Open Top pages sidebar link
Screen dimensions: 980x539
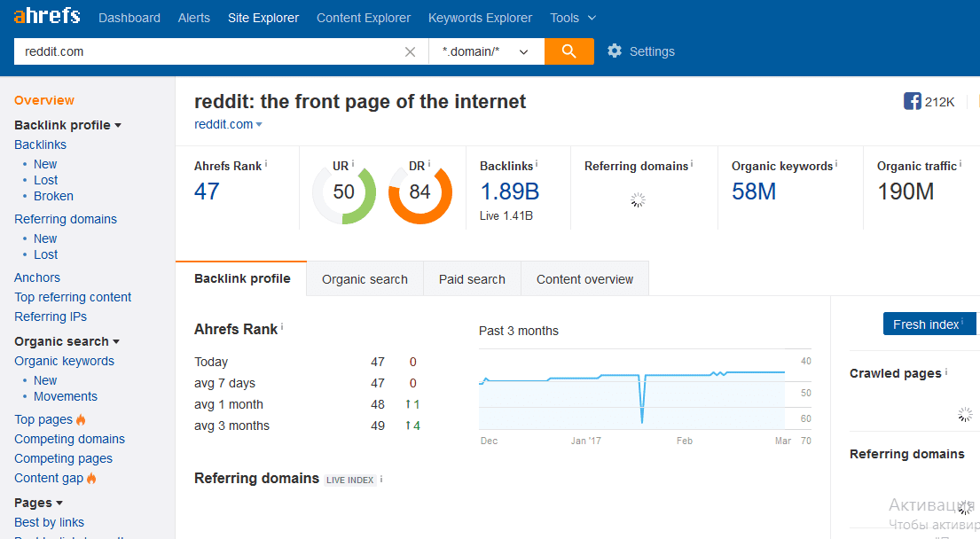coord(43,419)
